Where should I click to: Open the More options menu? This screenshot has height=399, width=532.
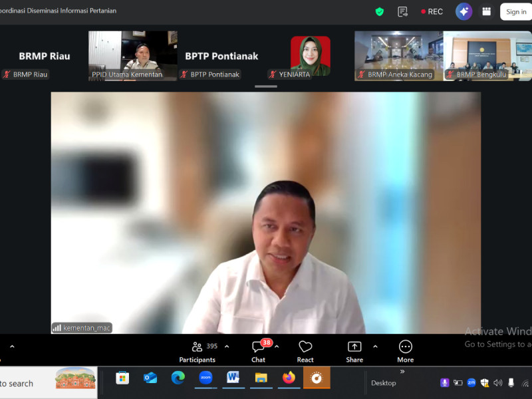pyautogui.click(x=405, y=352)
